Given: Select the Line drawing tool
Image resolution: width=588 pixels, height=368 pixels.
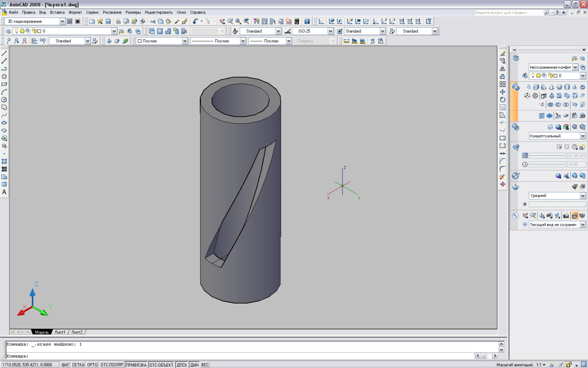Looking at the screenshot, I should coord(4,53).
